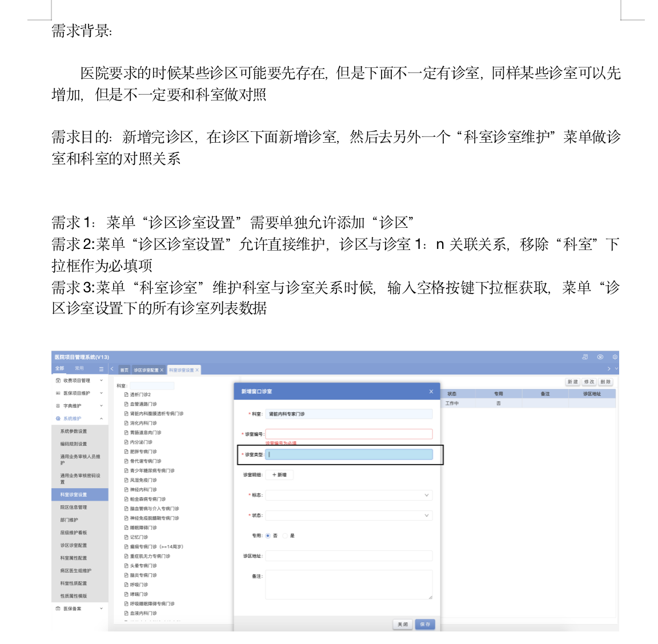Click the 医保备案 sidebar icon
This screenshot has width=658, height=644.
click(58, 609)
